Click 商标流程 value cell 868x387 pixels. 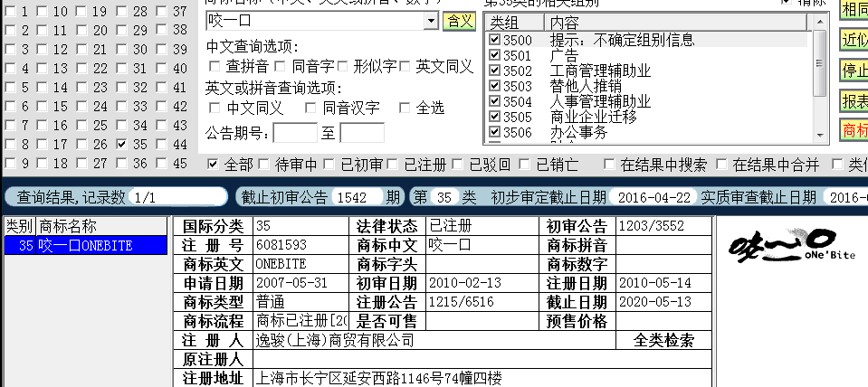tap(301, 321)
